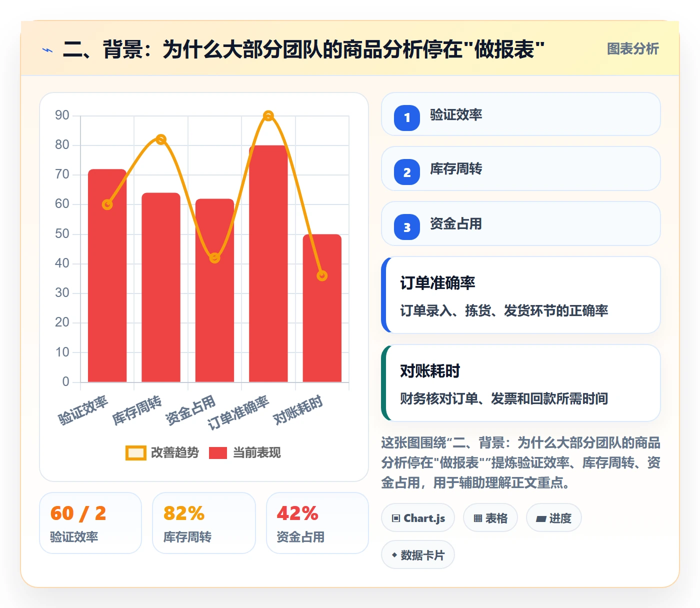Click the heading 二、背景：为什么大部分团队的商品分析停在"做报表"
This screenshot has height=608, width=700.
(x=303, y=49)
